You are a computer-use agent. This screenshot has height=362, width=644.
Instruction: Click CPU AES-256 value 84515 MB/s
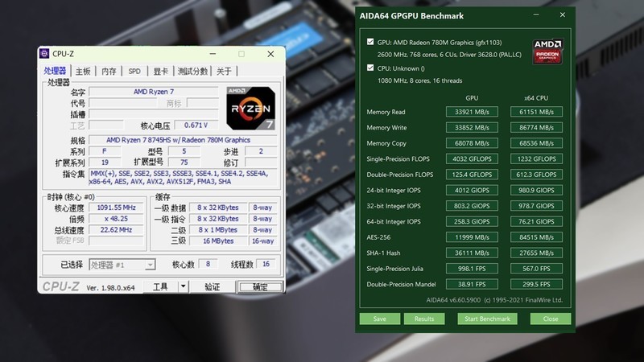[536, 237]
